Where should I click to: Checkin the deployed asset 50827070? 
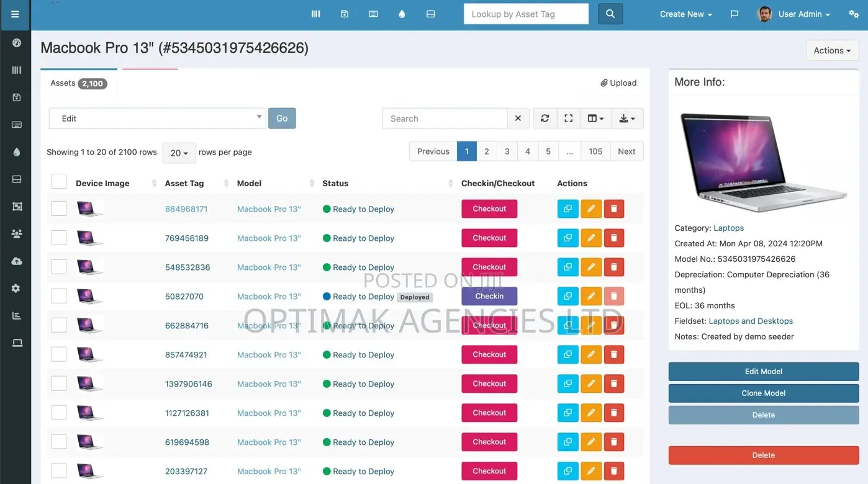(x=489, y=297)
